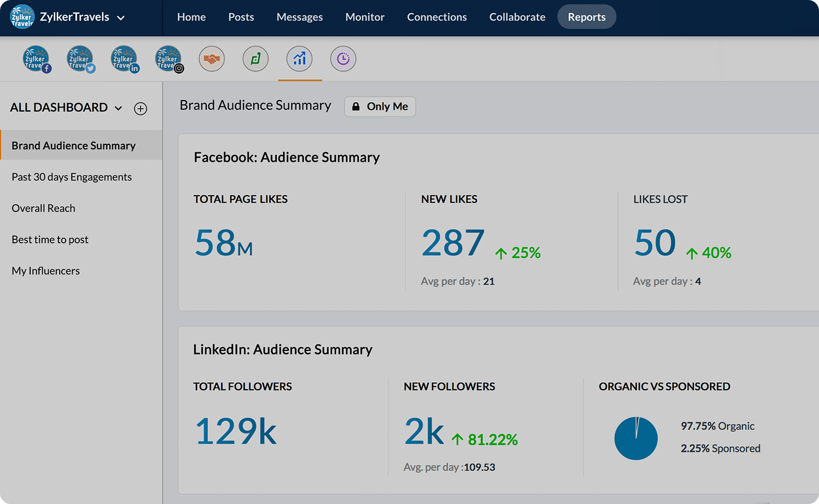Screen dimensions: 819x504
Task: Change visibility via Only Me button
Action: click(x=380, y=107)
